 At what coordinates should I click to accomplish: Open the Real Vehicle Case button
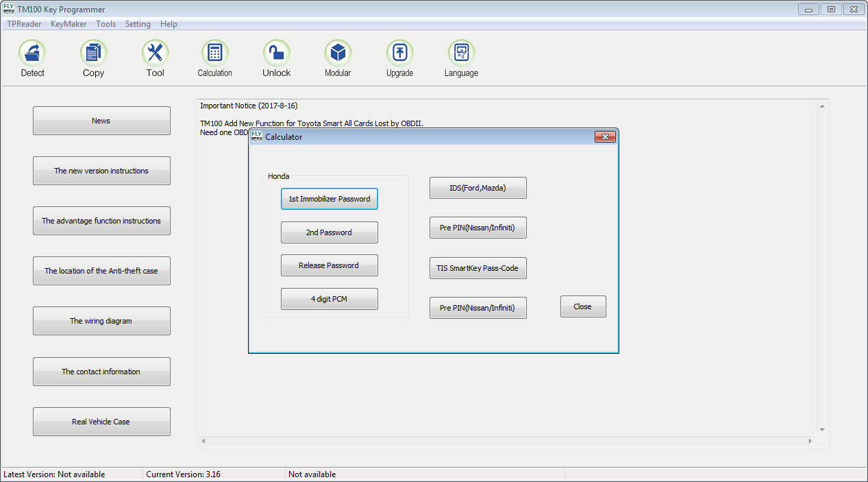(101, 422)
